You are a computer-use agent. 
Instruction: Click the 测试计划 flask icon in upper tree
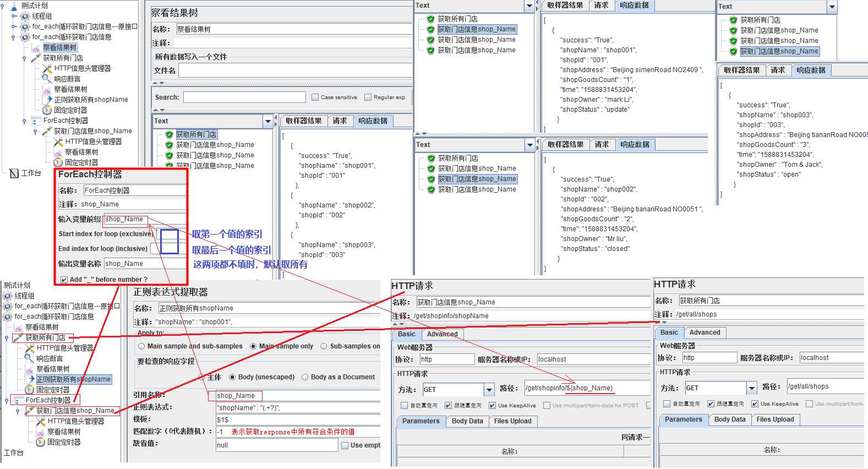coord(14,6)
